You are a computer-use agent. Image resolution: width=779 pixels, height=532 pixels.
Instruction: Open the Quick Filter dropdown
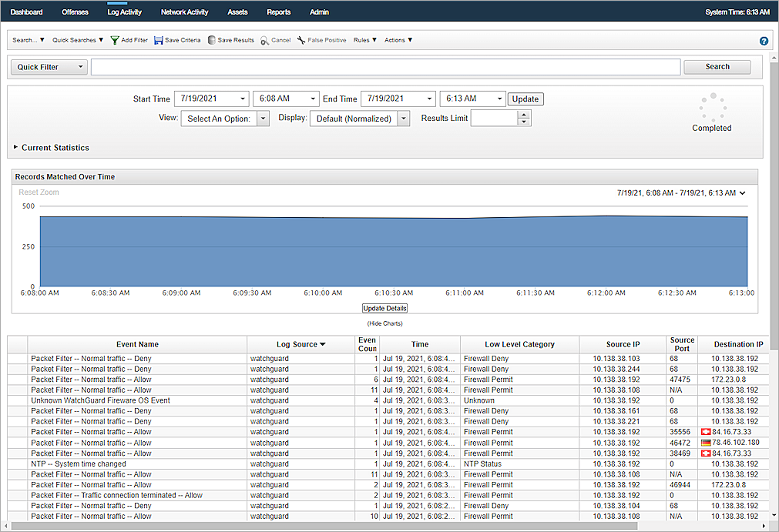coord(49,67)
